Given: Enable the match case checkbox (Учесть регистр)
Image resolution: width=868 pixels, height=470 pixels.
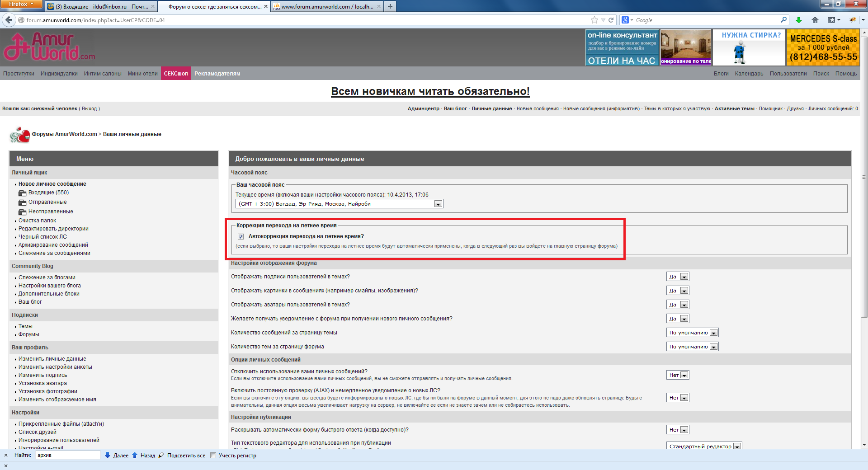Looking at the screenshot, I should coord(213,456).
